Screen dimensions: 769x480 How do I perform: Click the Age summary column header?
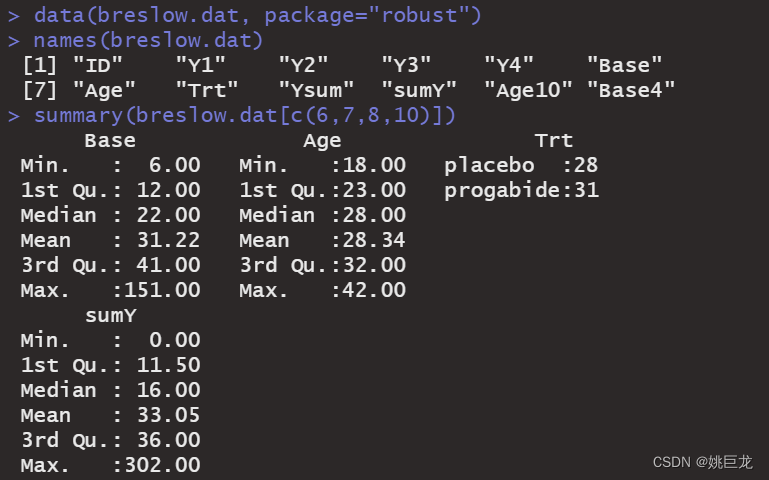coord(322,141)
